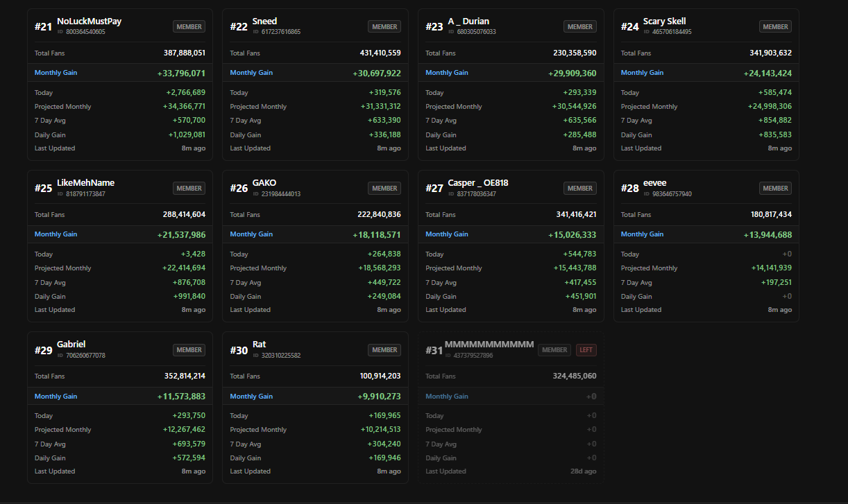Click the LikeMehName player name
The image size is (848, 504).
click(x=85, y=183)
